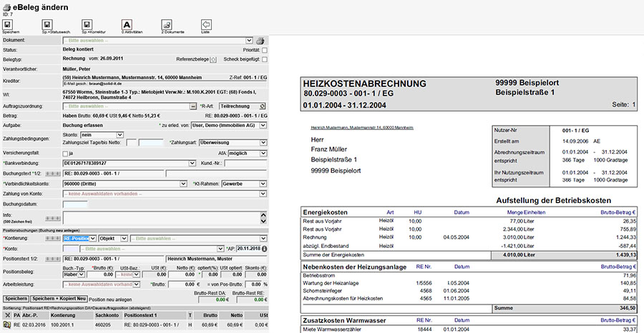
Task: Open the Objekt dropdown in Kontierung row
Action: click(x=113, y=238)
